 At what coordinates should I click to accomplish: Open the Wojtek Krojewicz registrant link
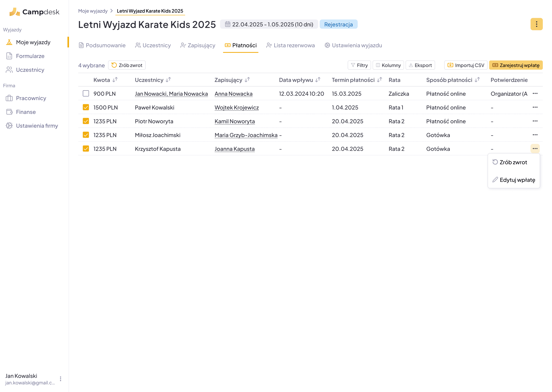[x=237, y=107]
